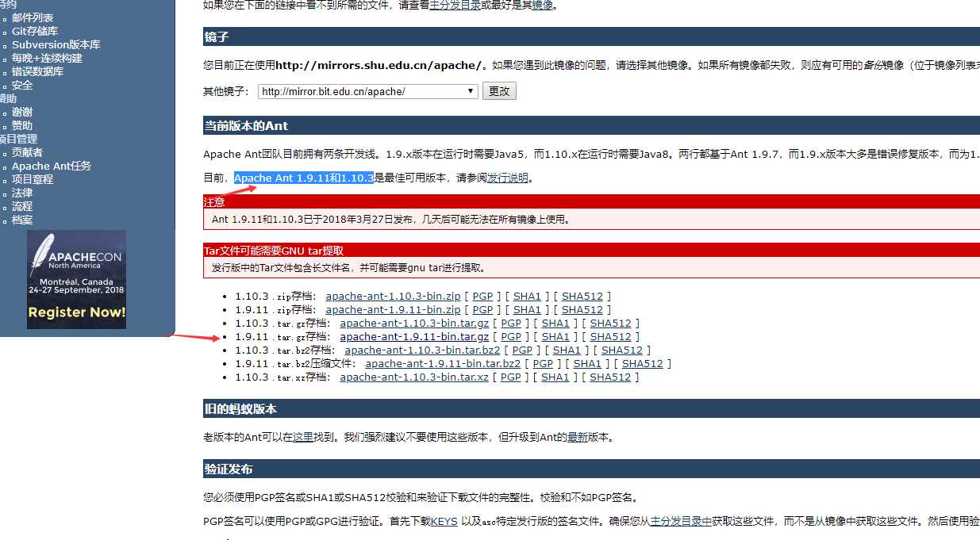Open 流程 sidebar link
This screenshot has height=540, width=980.
click(22, 206)
